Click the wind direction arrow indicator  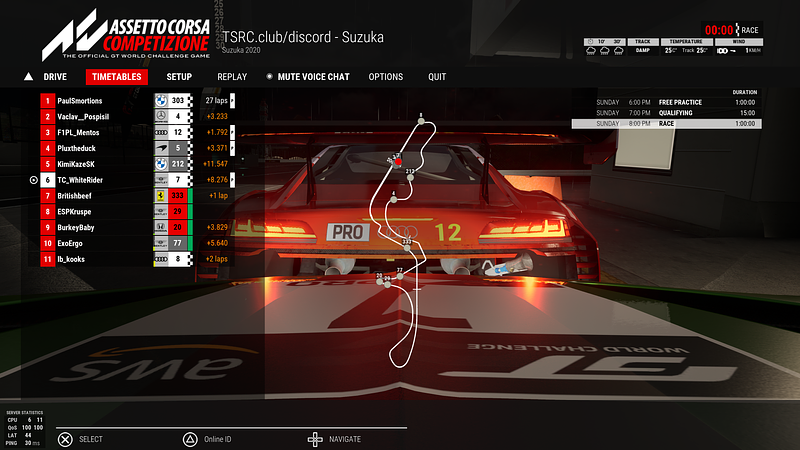733,51
